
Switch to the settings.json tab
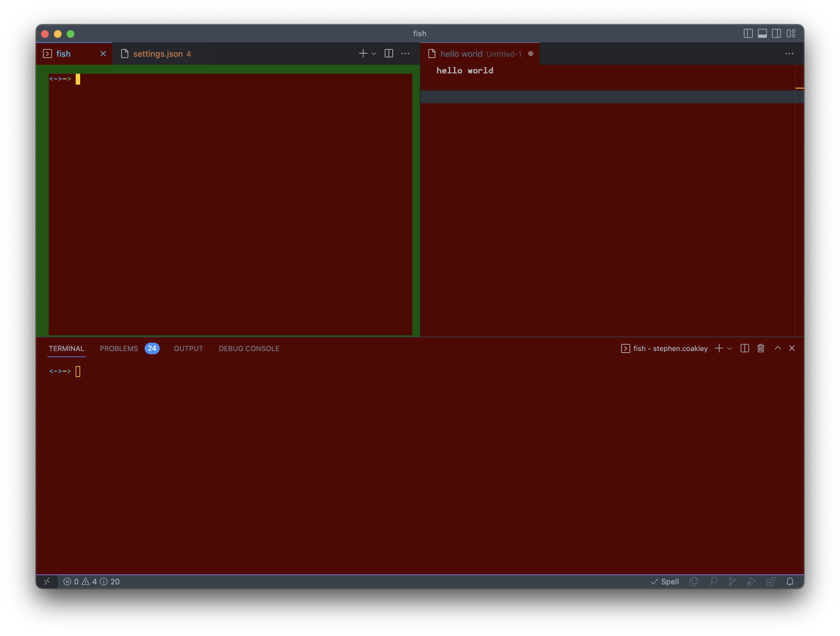(x=158, y=54)
